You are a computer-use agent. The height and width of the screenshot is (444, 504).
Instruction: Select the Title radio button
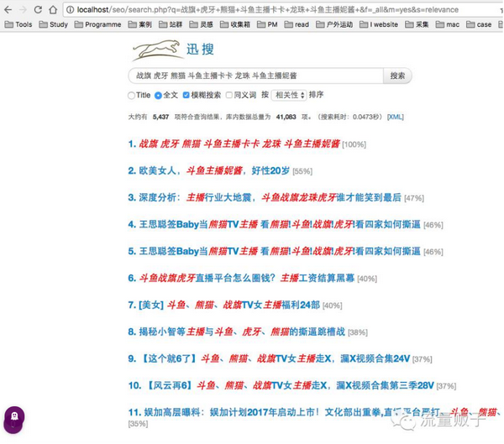coord(131,96)
